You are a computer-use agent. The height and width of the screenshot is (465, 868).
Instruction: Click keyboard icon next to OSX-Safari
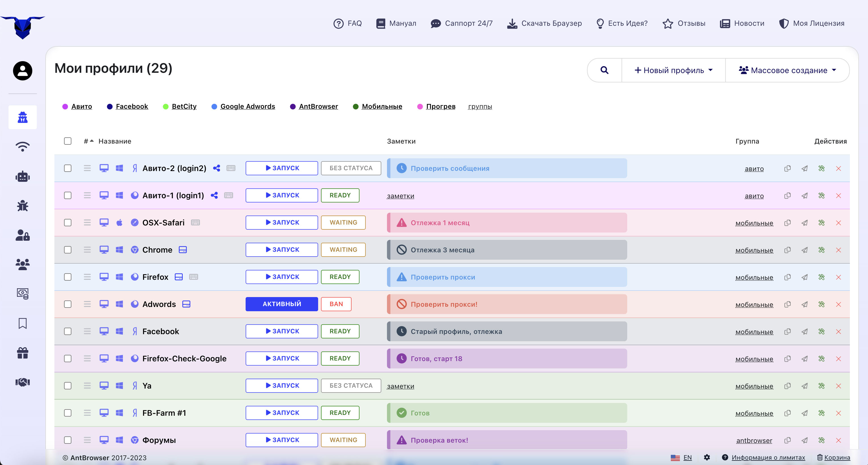click(x=195, y=222)
